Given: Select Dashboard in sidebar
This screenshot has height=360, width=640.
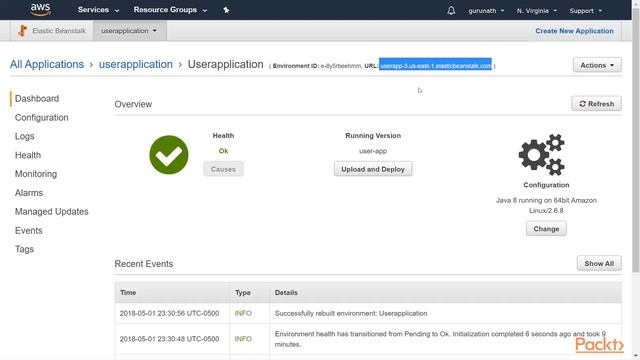Looking at the screenshot, I should point(37,98).
